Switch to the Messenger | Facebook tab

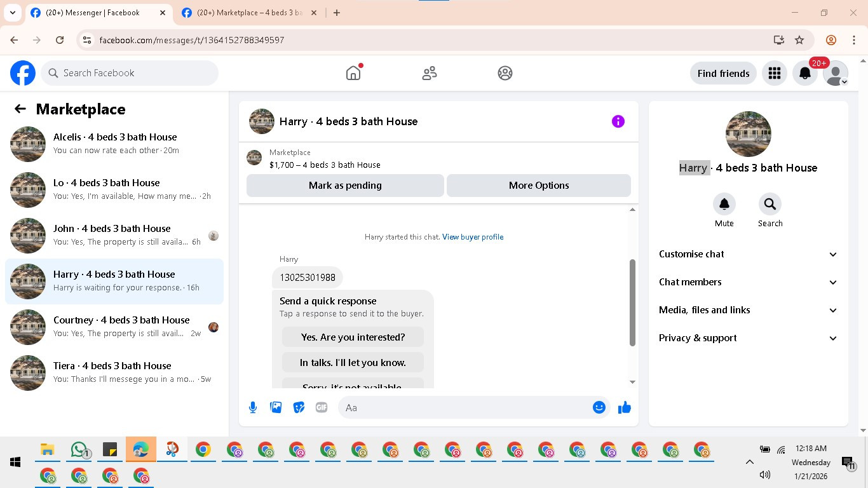coord(98,13)
